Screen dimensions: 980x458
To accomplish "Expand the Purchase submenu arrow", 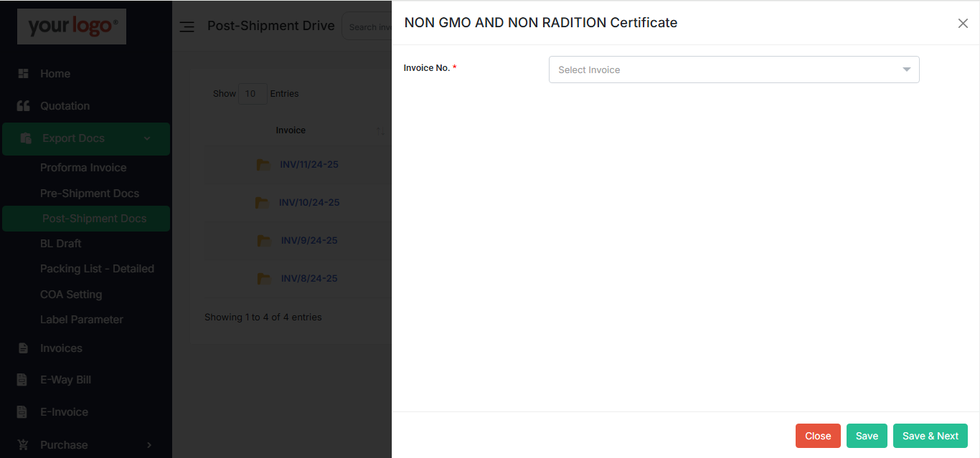I will pos(149,445).
